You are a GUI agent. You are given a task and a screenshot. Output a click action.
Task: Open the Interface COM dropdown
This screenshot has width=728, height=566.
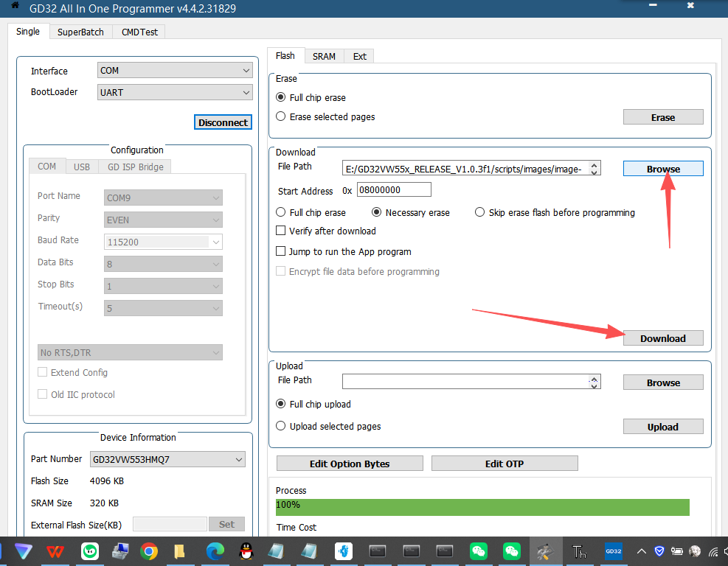tap(175, 71)
